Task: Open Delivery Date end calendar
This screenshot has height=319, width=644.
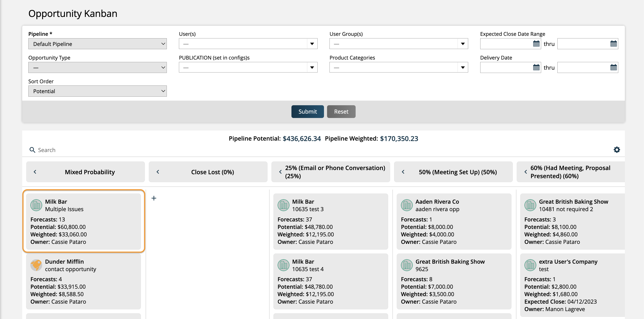Action: pos(613,67)
